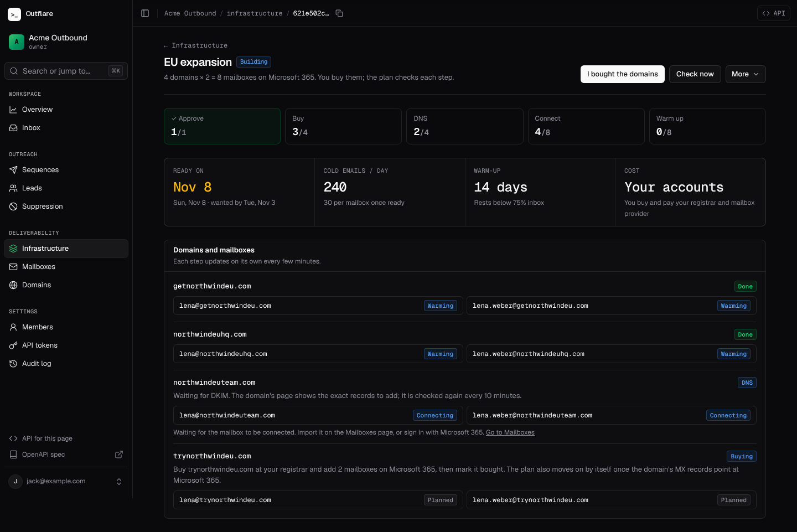Viewport: 797px width, 532px height.
Task: Select Mailboxes in sidebar navigation
Action: point(66,267)
